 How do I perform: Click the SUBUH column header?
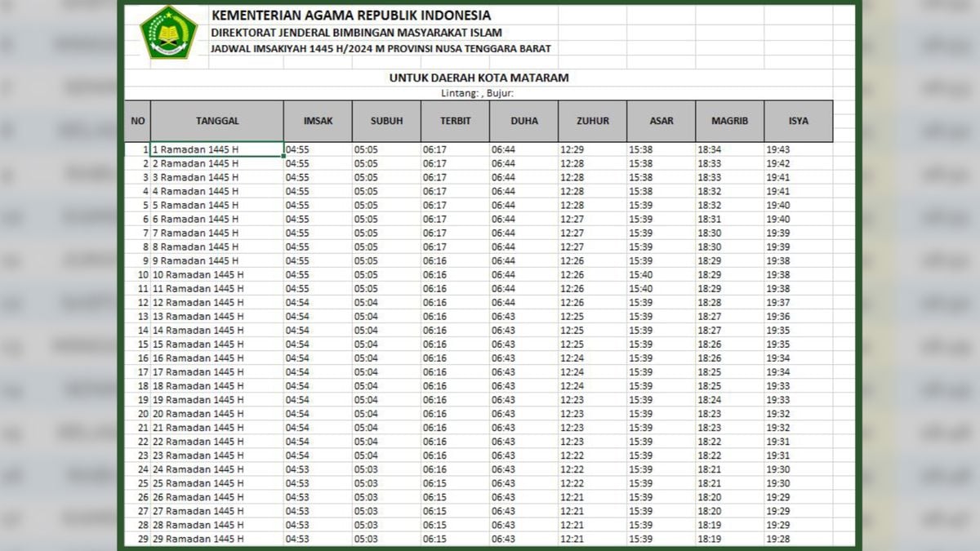click(x=386, y=121)
